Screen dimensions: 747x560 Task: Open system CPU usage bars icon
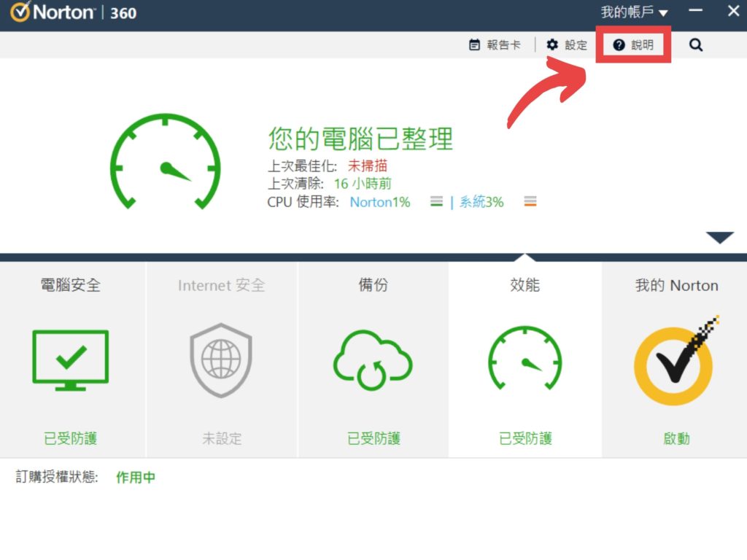pos(530,201)
